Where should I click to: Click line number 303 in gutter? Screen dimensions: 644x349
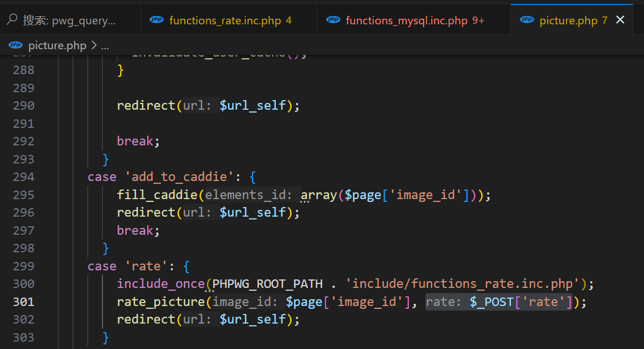click(x=23, y=338)
